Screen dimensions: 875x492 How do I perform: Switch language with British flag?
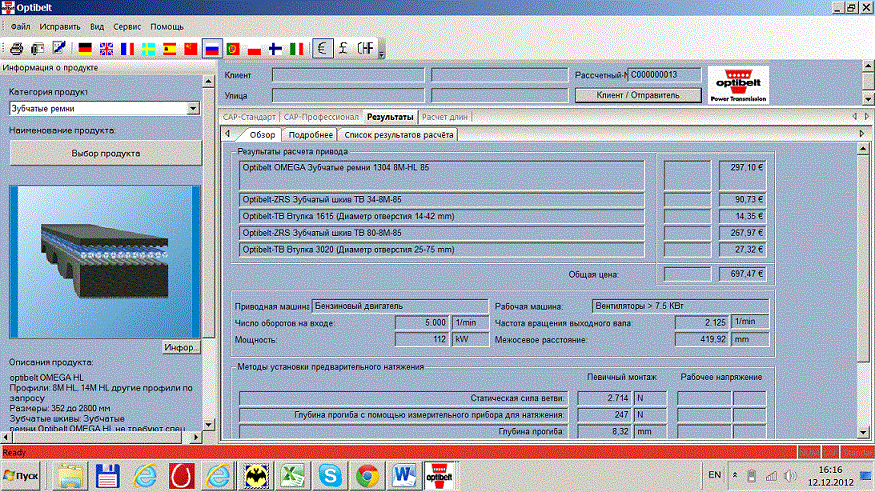107,49
